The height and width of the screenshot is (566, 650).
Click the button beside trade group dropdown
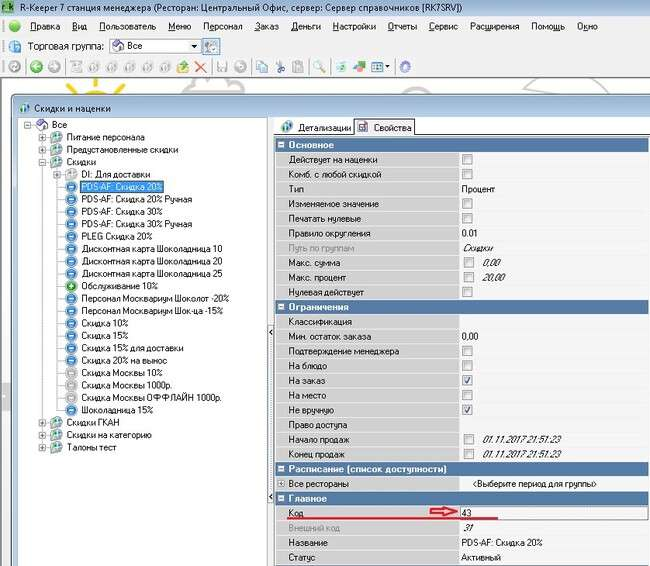[211, 46]
